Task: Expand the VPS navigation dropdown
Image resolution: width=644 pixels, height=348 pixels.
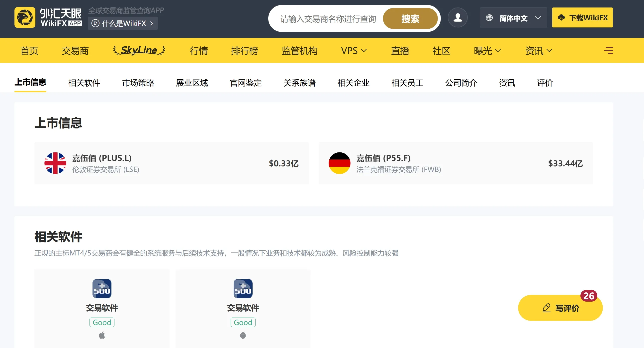Action: click(354, 51)
